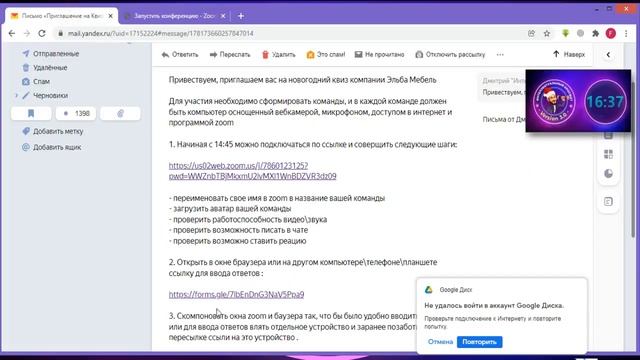The height and width of the screenshot is (360, 640).
Task: Click Отмена in the Google Диск popup
Action: tap(440, 342)
